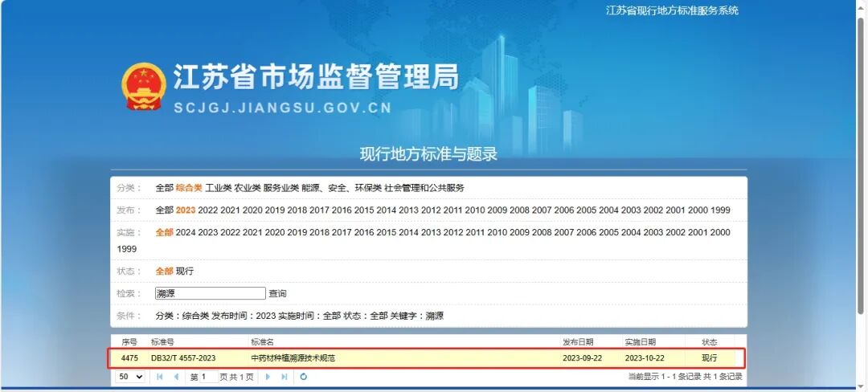The height and width of the screenshot is (392, 868).
Task: Click the 江苏省现行地方标准服务系统 header text
Action: pyautogui.click(x=672, y=10)
